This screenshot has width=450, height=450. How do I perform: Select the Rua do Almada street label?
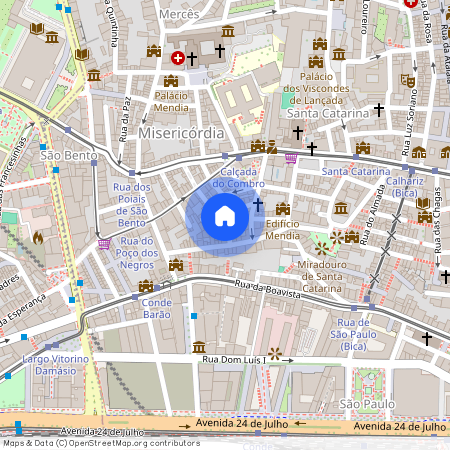tap(373, 214)
